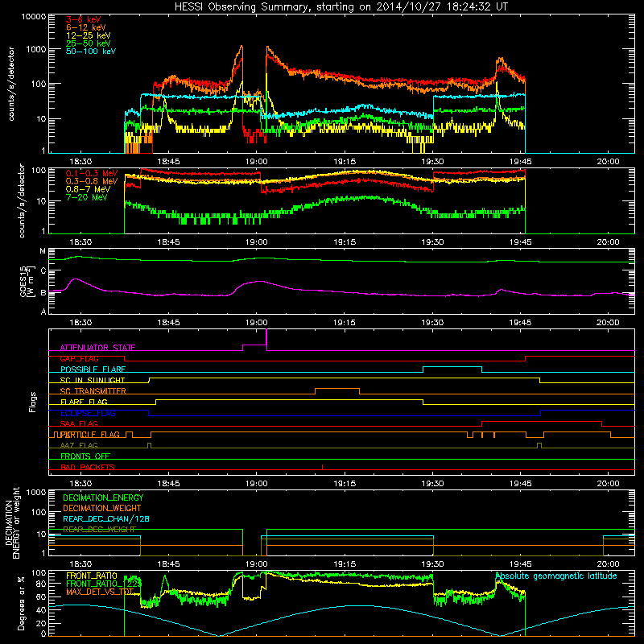The width and height of the screenshot is (644, 644).
Task: Click the blue ECLIPSE_FLAG label
Action: (x=88, y=414)
